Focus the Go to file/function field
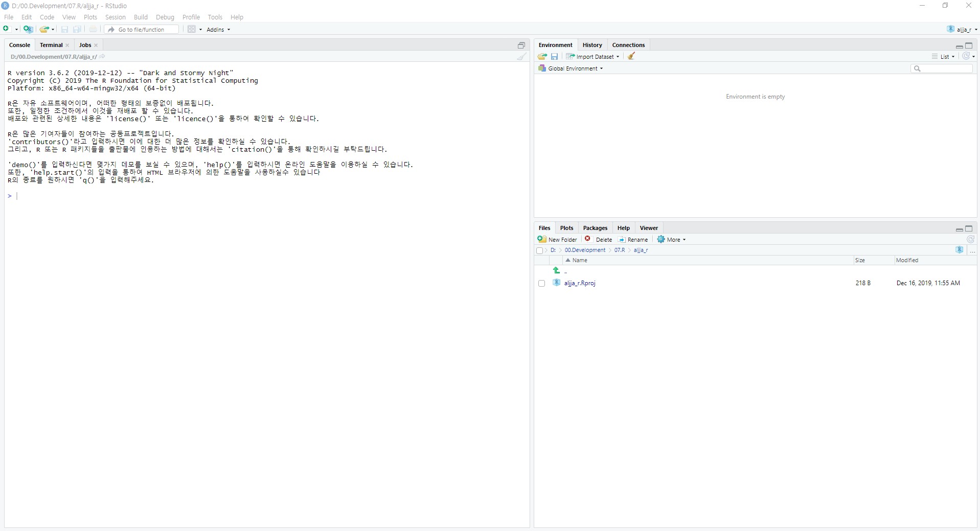The height and width of the screenshot is (531, 980). pyautogui.click(x=142, y=30)
